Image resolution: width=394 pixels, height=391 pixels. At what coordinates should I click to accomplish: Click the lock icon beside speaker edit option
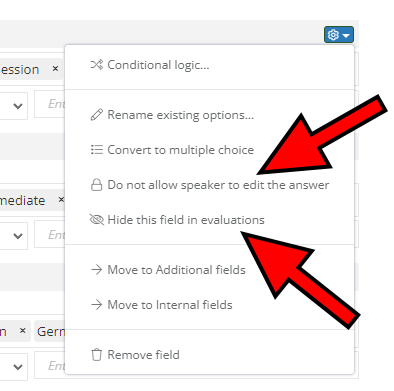[97, 185]
